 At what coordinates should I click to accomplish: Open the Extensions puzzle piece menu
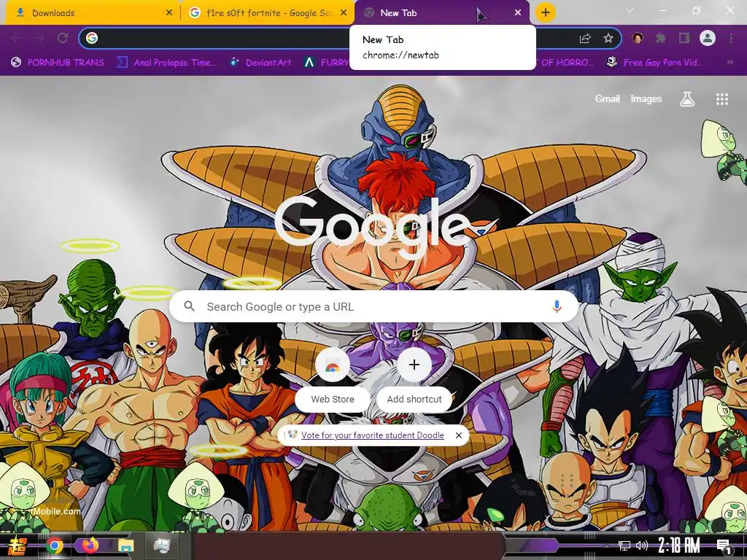pos(661,38)
